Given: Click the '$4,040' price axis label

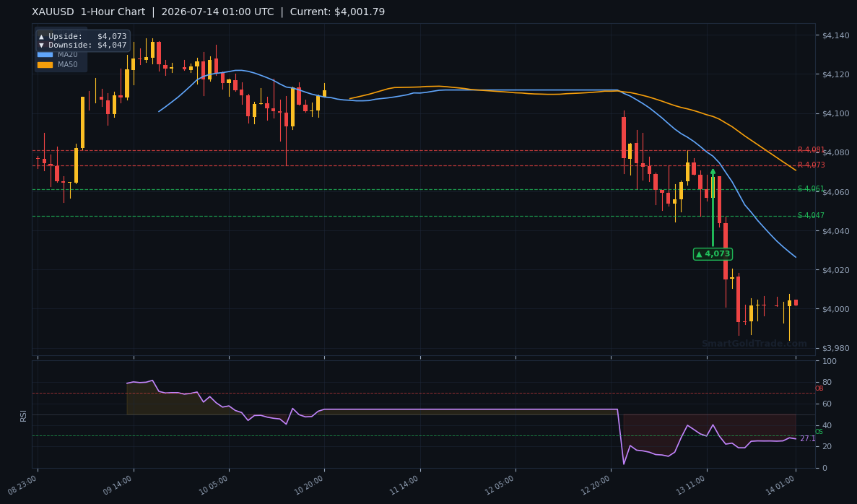Looking at the screenshot, I should click(835, 230).
